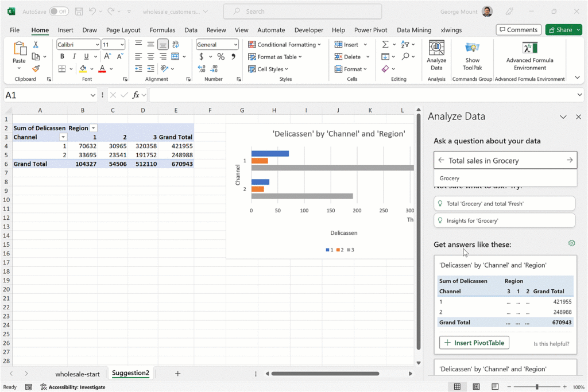
Task: Click the Insert PivotTable button
Action: point(474,343)
